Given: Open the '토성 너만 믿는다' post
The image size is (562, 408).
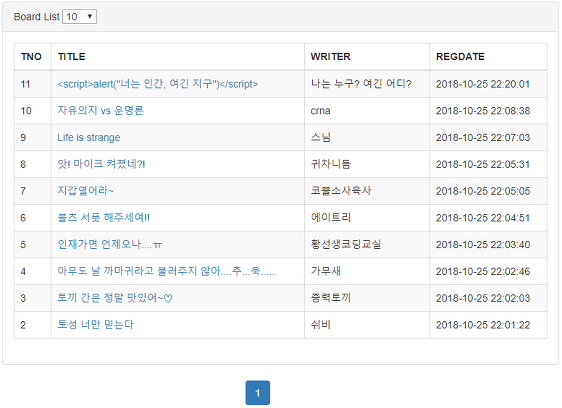Looking at the screenshot, I should pyautogui.click(x=95, y=324).
